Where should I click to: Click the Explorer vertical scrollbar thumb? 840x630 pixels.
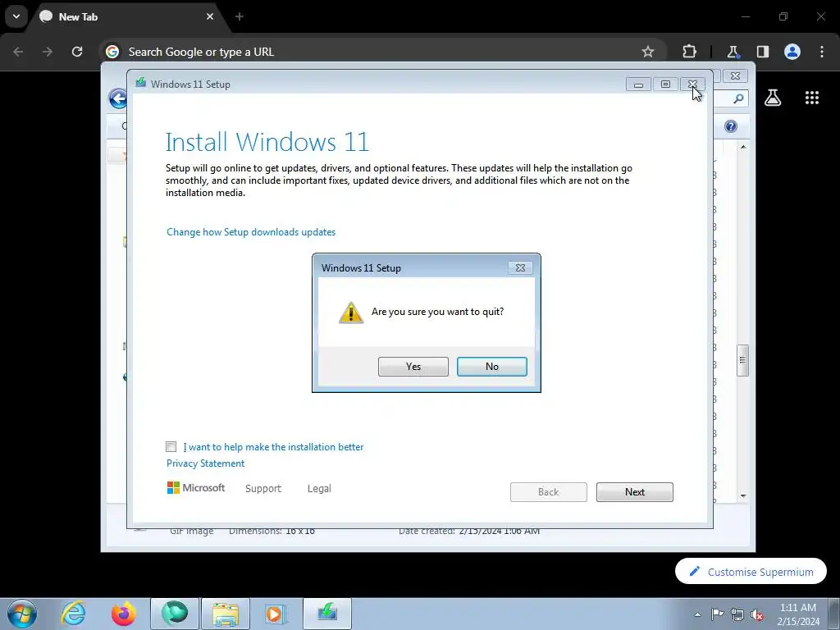coord(742,360)
